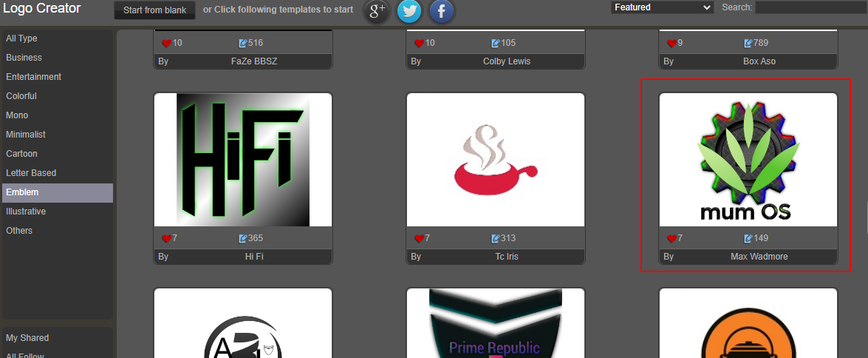868x358 pixels.
Task: Open the HiFi logo template
Action: pyautogui.click(x=243, y=160)
